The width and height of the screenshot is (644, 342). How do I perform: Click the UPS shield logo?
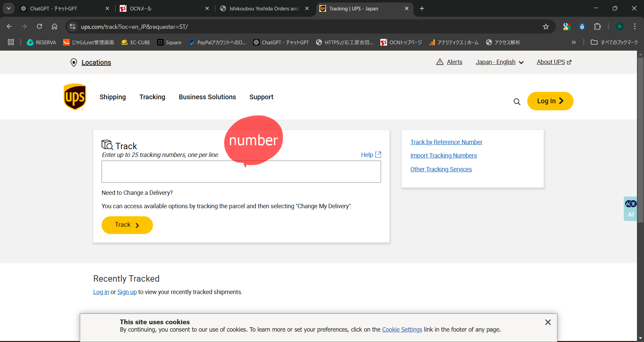click(x=75, y=97)
